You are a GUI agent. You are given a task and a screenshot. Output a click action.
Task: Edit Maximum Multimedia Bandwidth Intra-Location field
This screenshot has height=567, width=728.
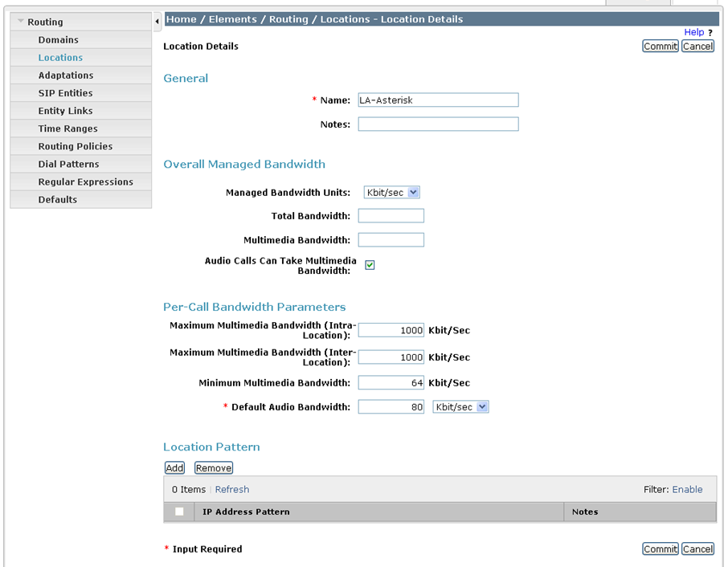point(391,330)
